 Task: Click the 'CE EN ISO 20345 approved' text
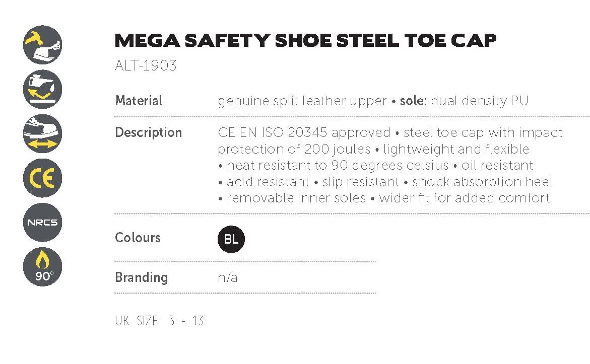[x=304, y=132]
